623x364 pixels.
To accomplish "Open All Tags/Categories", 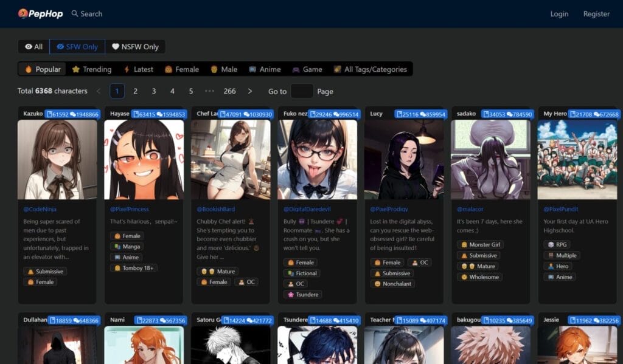I will (x=371, y=69).
